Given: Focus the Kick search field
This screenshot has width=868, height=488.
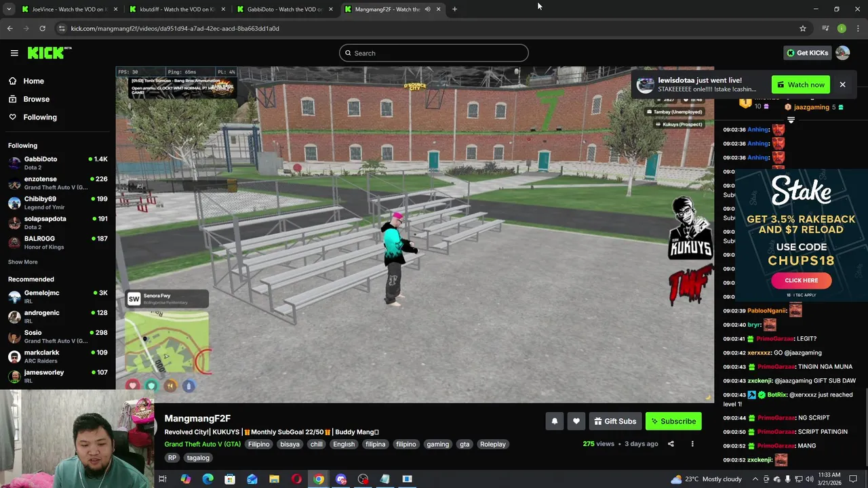Looking at the screenshot, I should [x=434, y=53].
